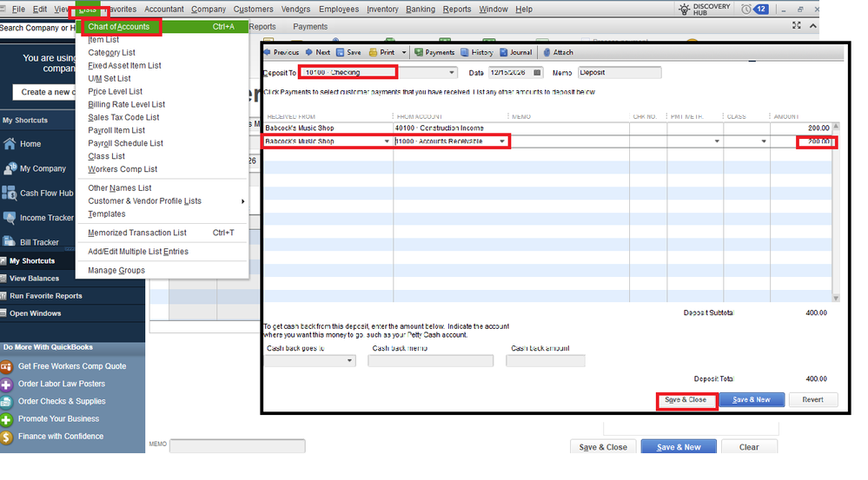
Task: Click Save & Close in the deposit window
Action: point(686,400)
